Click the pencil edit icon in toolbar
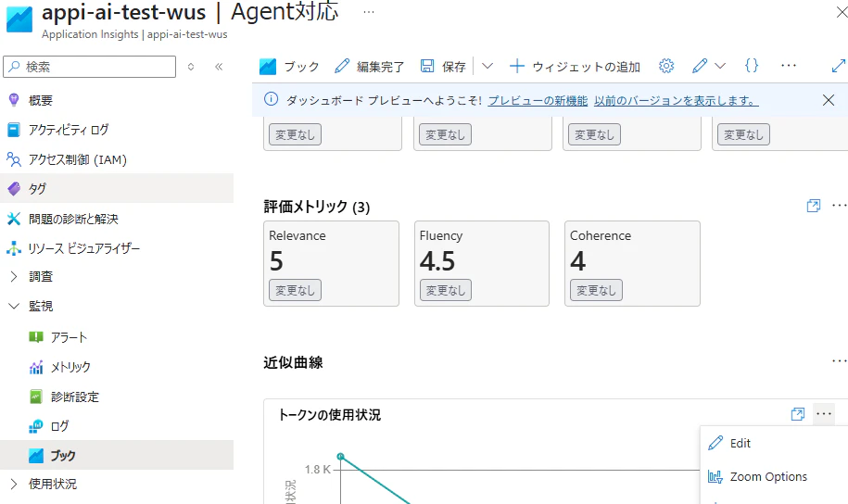848x504 pixels. click(x=700, y=66)
